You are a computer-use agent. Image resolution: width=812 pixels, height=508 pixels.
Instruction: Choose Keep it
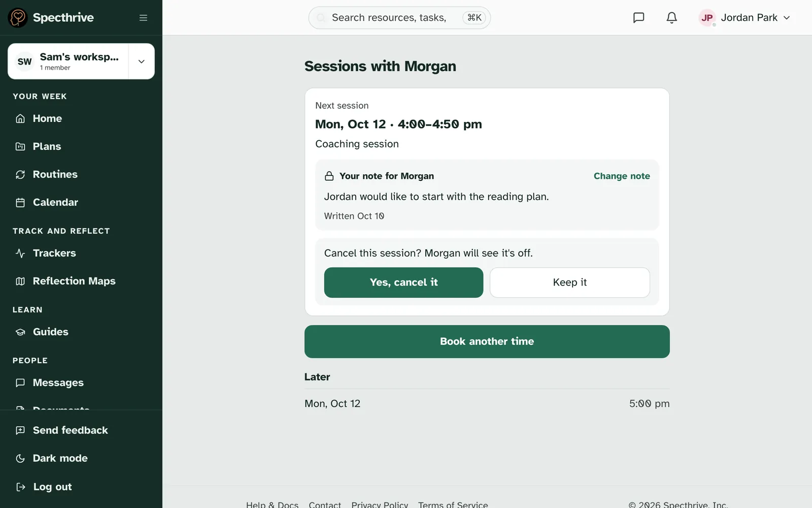[x=569, y=282]
